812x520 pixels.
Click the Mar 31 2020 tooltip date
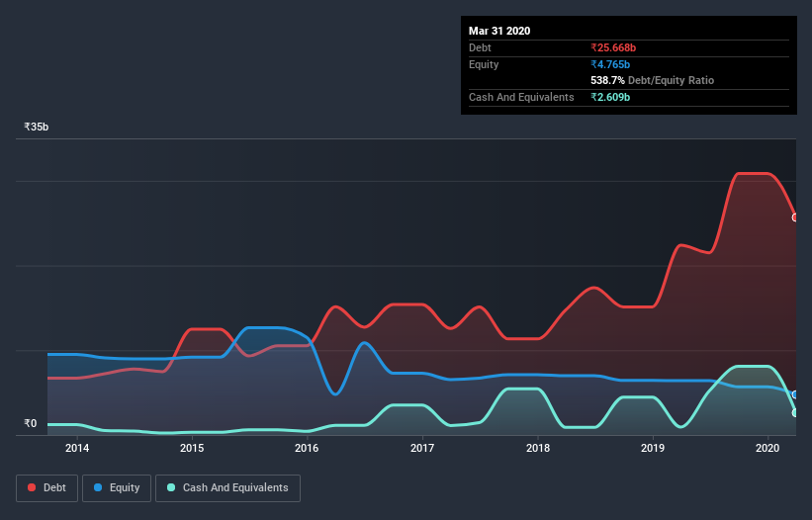pyautogui.click(x=499, y=31)
